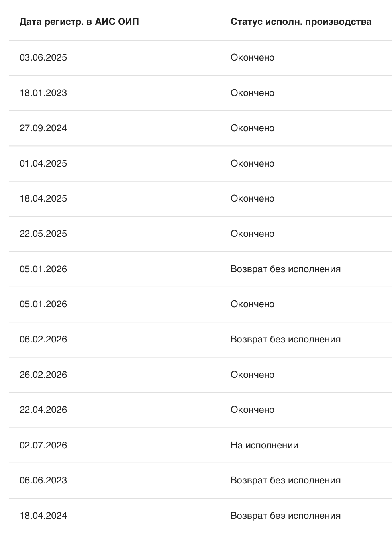The image size is (392, 538).
Task: Select the row dated 06.06.2023
Action: click(200, 481)
